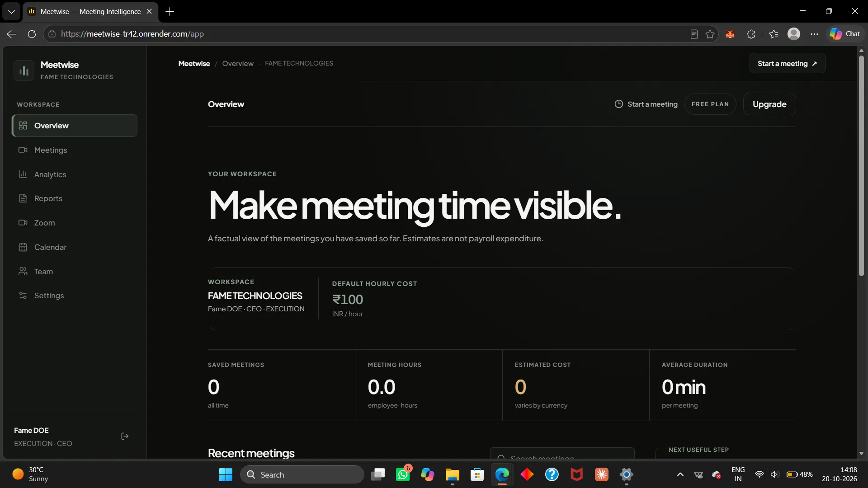The image size is (868, 488).
Task: Focus the Search meetings input field
Action: coord(562,454)
